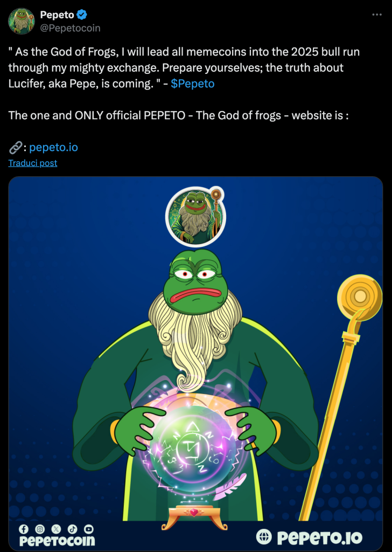Click the YouTube icon in the image
Viewport: 392px width, 552px height.
[89, 529]
